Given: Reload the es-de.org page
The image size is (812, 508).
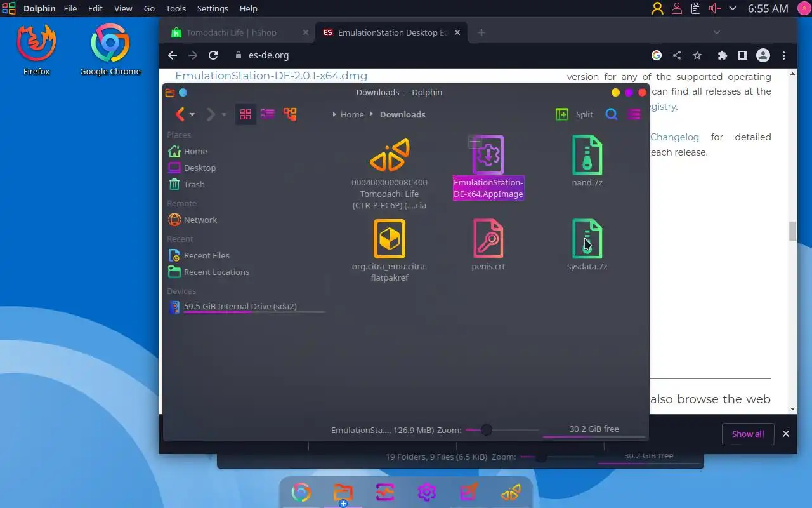Looking at the screenshot, I should [213, 55].
